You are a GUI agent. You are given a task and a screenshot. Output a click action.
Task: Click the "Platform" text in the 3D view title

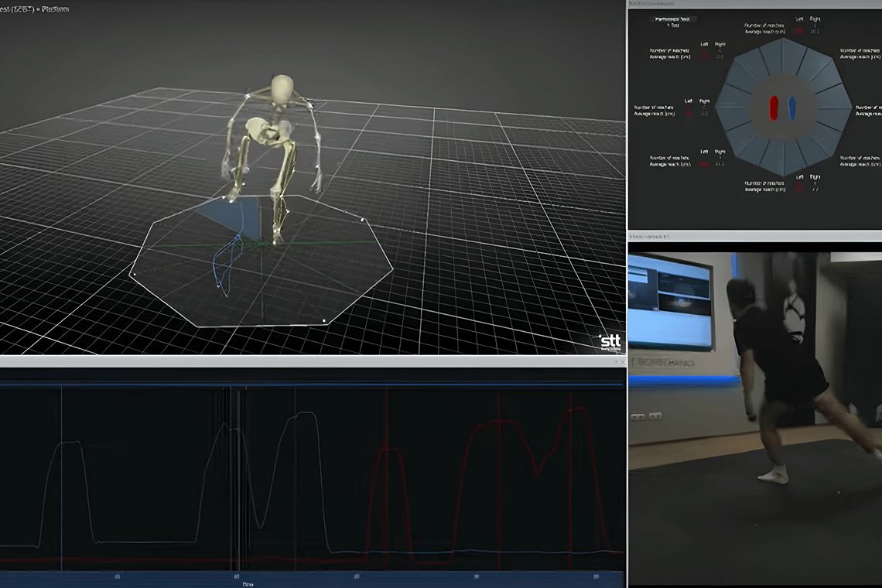click(x=55, y=9)
